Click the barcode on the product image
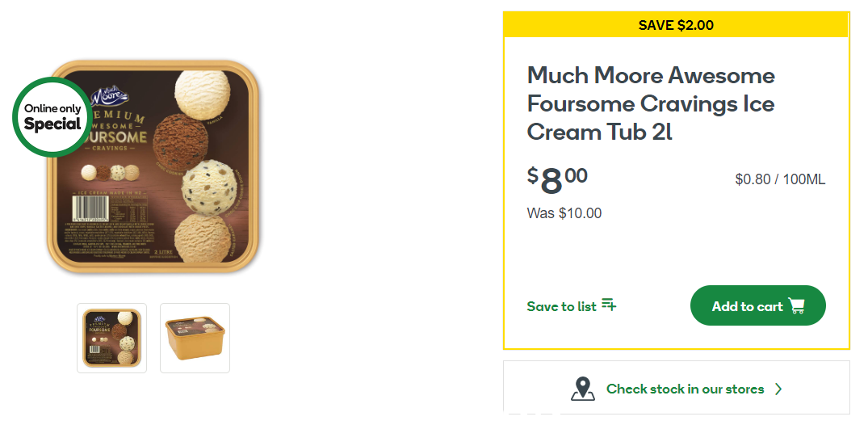The width and height of the screenshot is (868, 425). pyautogui.click(x=90, y=209)
